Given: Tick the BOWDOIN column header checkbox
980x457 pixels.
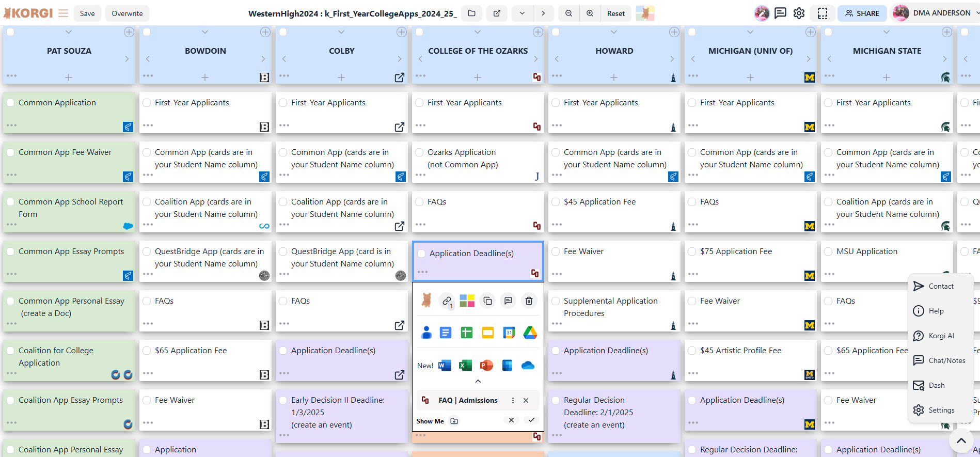Looking at the screenshot, I should 147,32.
